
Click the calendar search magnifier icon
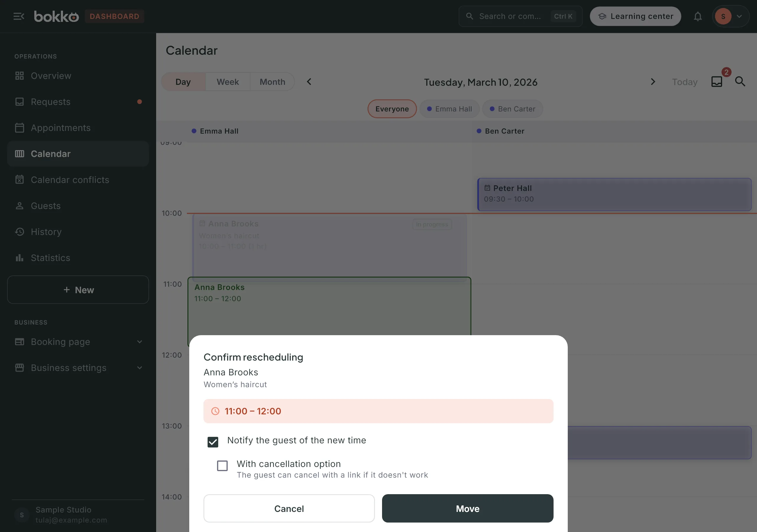coord(740,81)
